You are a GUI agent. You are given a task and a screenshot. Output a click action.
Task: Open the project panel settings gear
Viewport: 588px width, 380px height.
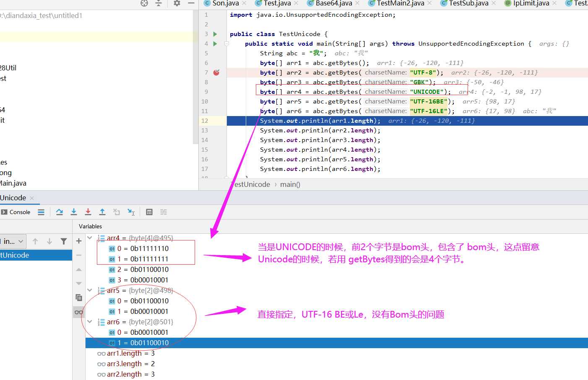(177, 3)
